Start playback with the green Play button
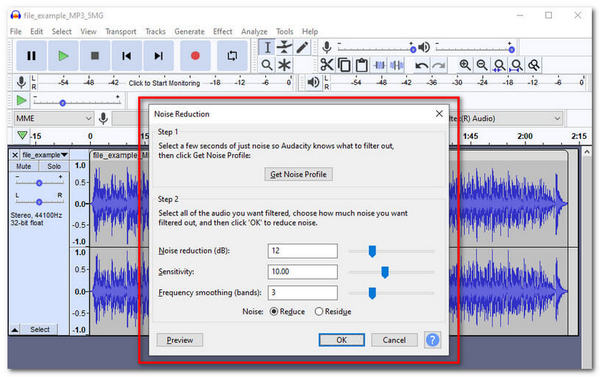Viewport: 600px width, 377px height. click(x=63, y=56)
